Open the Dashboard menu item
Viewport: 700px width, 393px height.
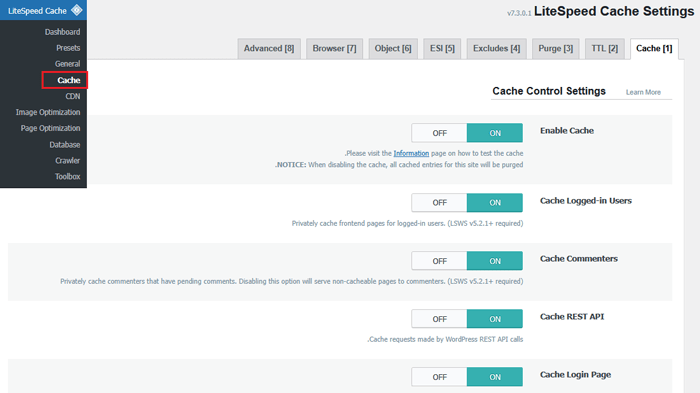pyautogui.click(x=62, y=32)
